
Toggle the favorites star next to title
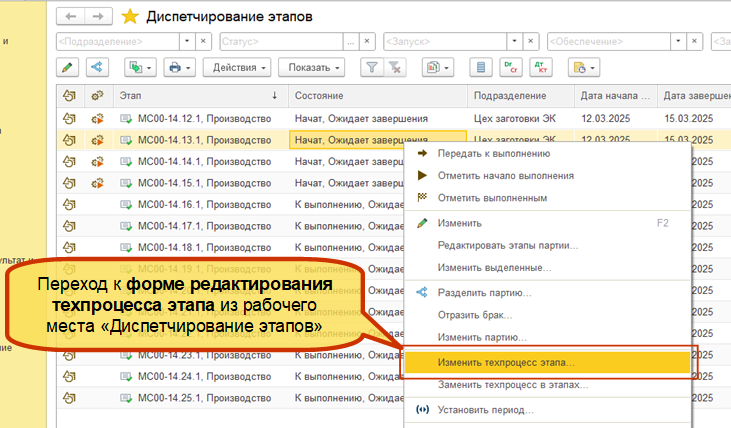coord(130,17)
